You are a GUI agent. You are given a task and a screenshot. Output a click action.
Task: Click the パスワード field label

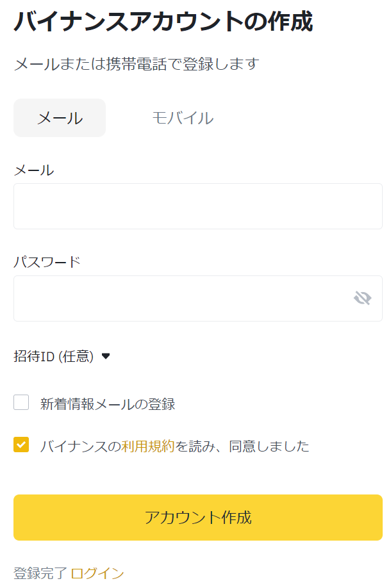click(47, 262)
